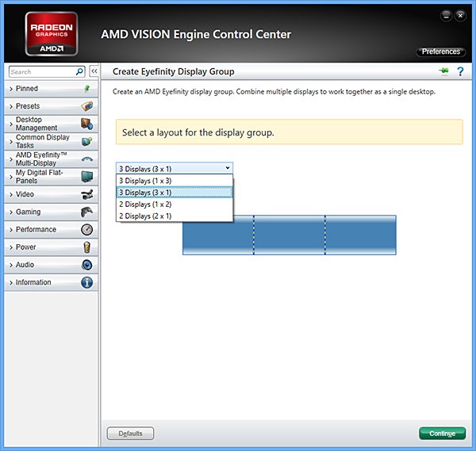Click the Gaming controller icon

[x=86, y=212]
